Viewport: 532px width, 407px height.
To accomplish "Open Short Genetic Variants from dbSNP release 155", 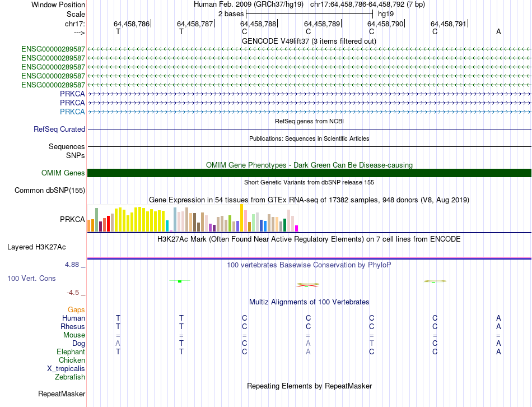I will coord(309,182).
